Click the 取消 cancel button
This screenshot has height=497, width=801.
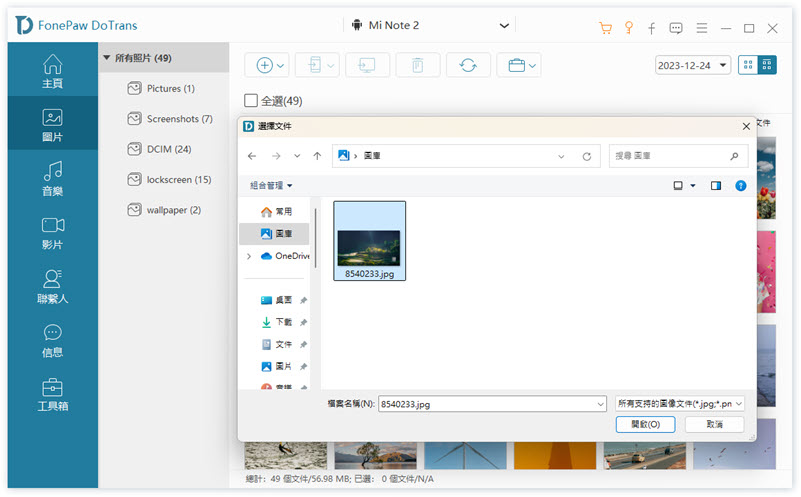click(714, 425)
